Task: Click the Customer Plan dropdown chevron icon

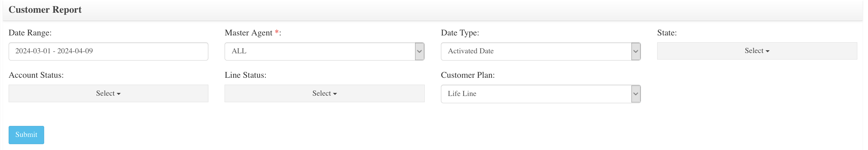Action: tap(636, 94)
